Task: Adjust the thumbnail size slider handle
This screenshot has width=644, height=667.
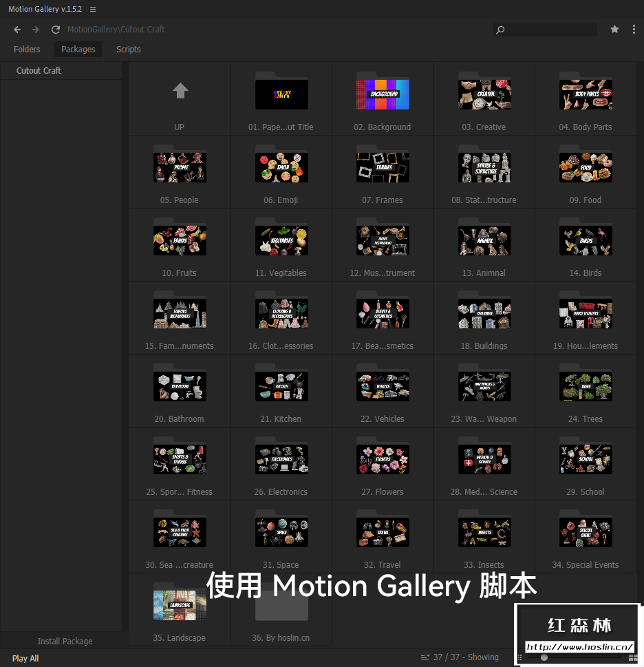Action: 544,657
